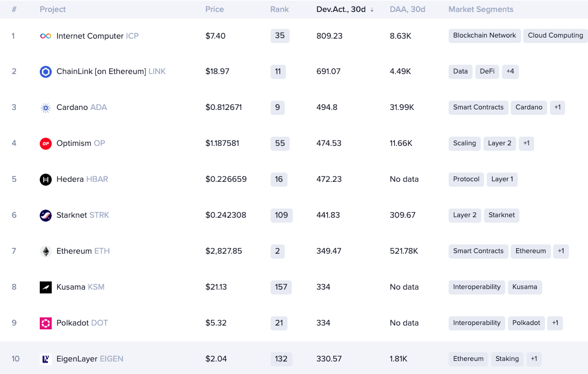Sort by Dev.Act., 30d column arrow
The height and width of the screenshot is (374, 588).
click(x=372, y=10)
